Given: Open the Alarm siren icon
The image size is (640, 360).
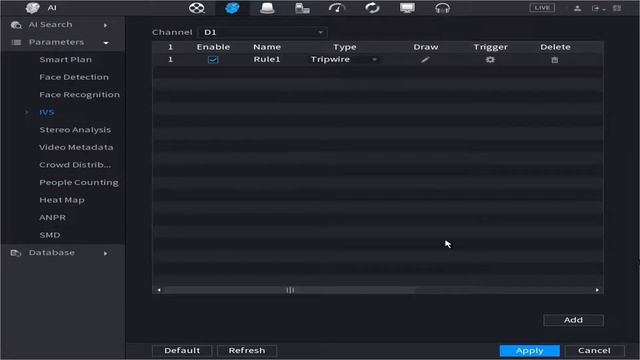Looking at the screenshot, I should click(267, 8).
